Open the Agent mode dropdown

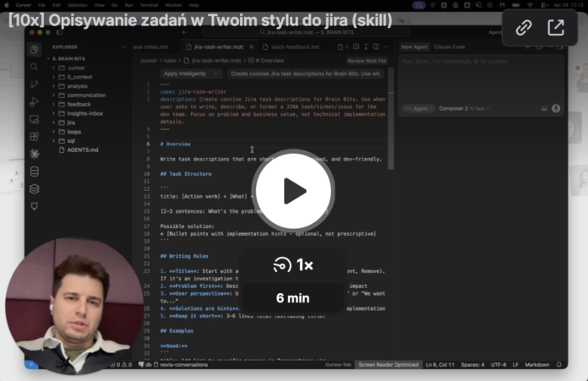coord(418,108)
